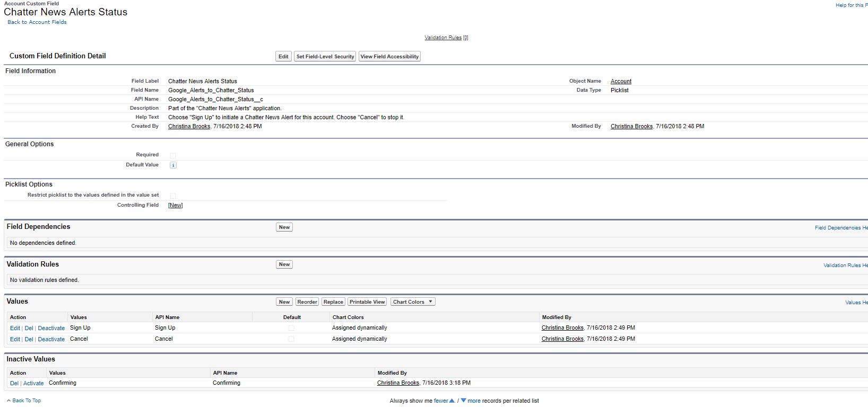The width and height of the screenshot is (868, 416).
Task: Activate the Confirming inactive value
Action: pos(33,383)
